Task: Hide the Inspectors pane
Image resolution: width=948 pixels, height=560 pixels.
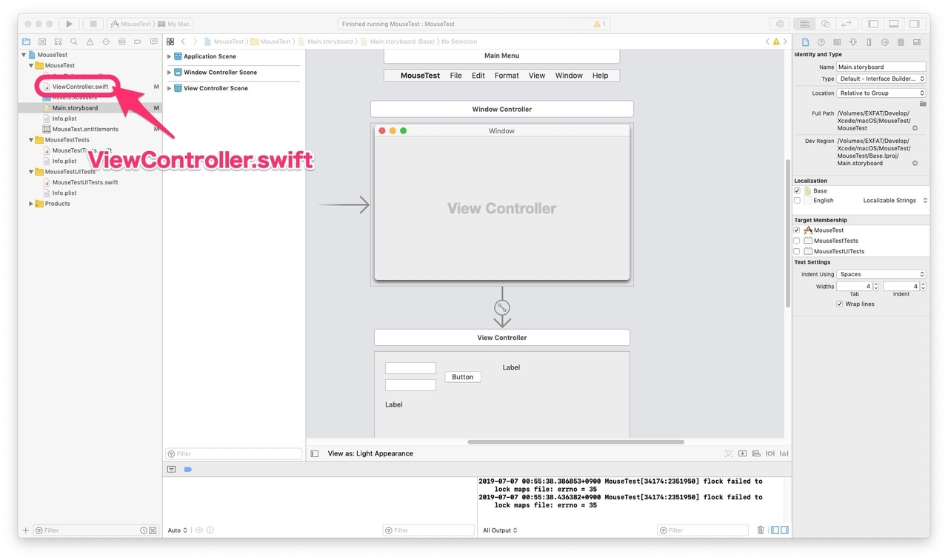Action: tap(915, 24)
